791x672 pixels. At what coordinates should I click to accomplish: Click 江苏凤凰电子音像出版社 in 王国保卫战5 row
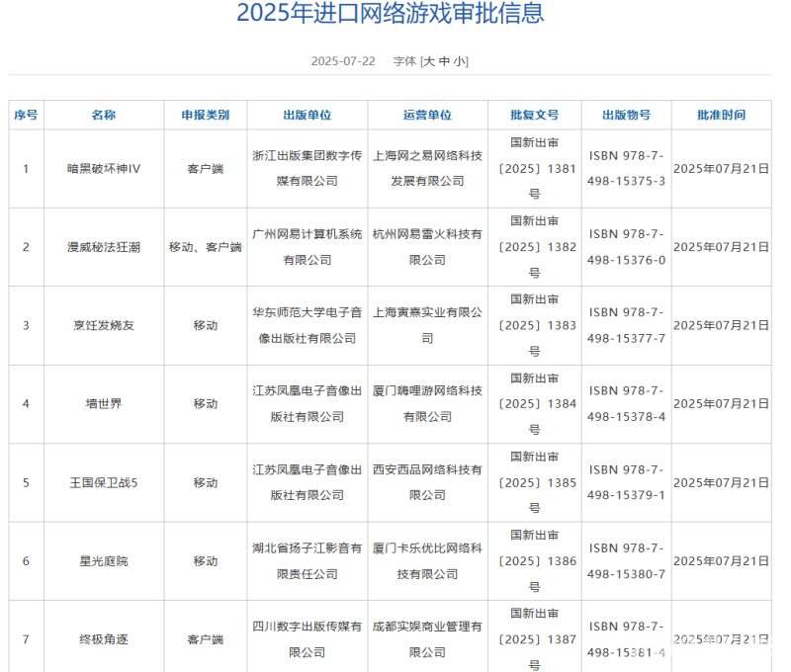(308, 483)
